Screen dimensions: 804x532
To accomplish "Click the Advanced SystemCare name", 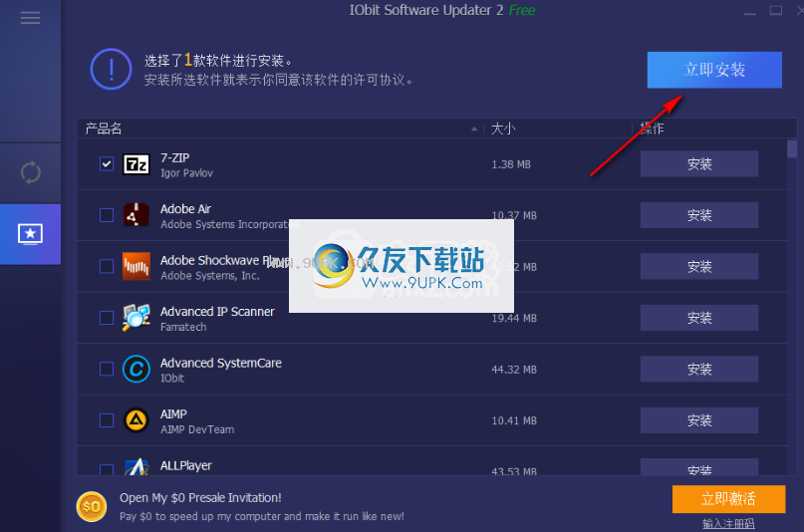I will (221, 363).
